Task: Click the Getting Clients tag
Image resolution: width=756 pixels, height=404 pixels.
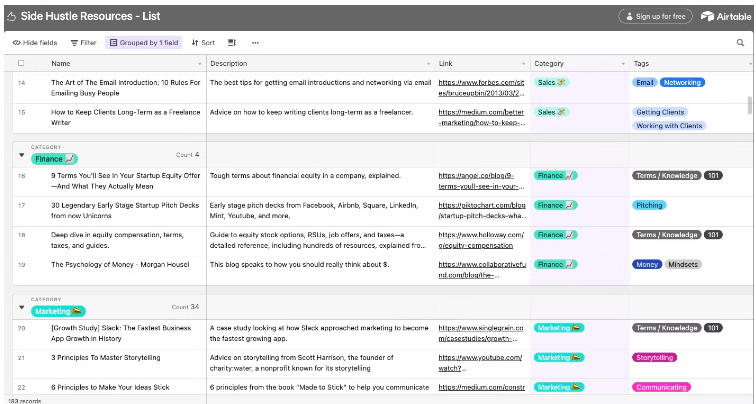Action: 660,112
